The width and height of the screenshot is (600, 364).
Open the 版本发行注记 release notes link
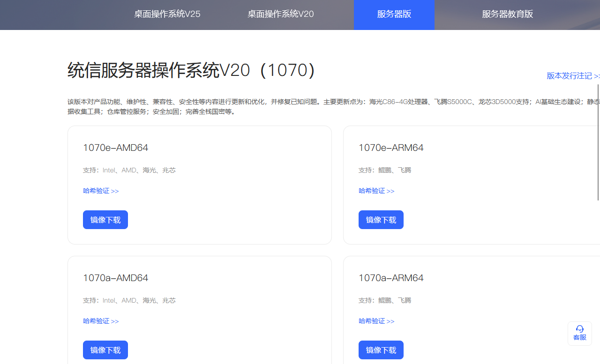(573, 75)
